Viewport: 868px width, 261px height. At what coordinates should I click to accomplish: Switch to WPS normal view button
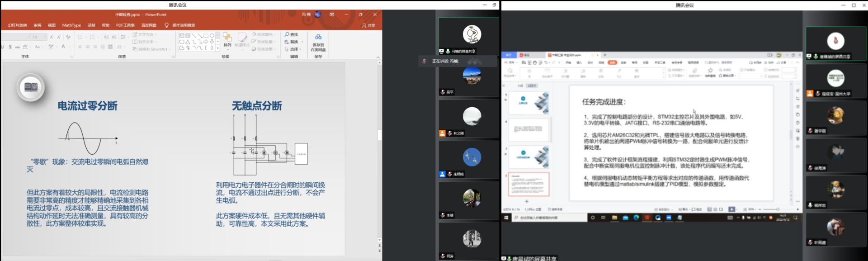(x=709, y=209)
